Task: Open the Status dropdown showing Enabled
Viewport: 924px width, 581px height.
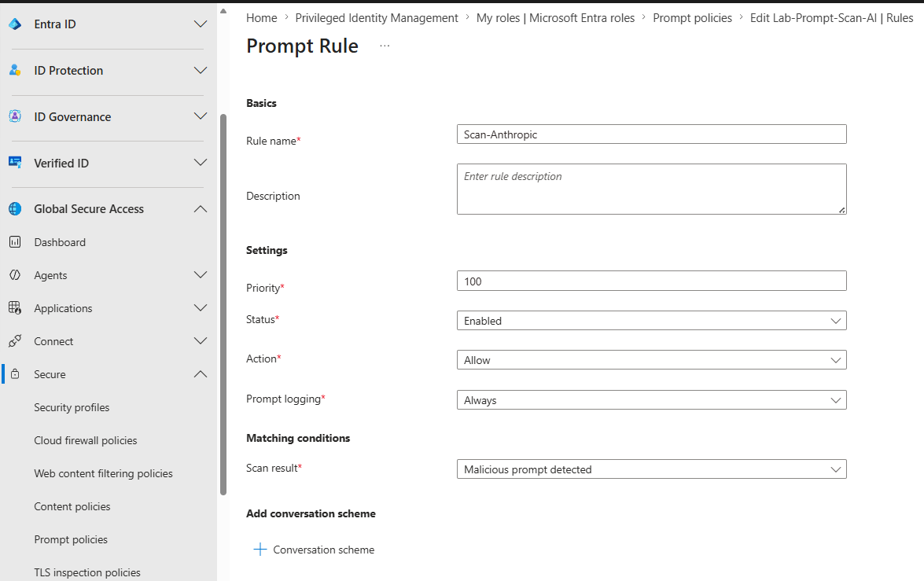Action: point(652,321)
